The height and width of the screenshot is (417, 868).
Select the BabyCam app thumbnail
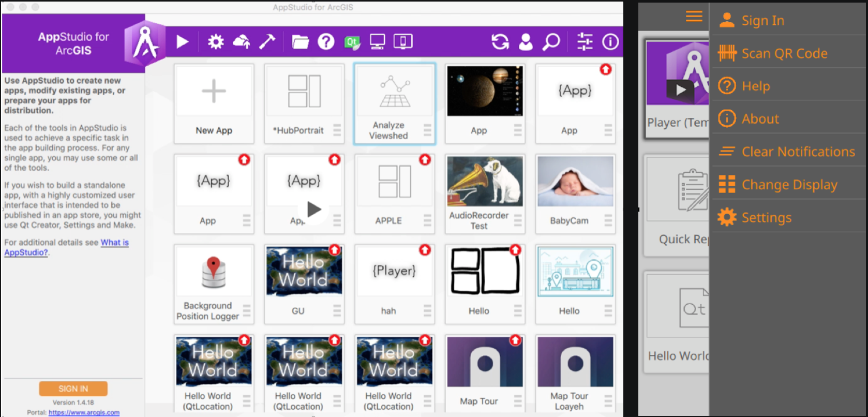pyautogui.click(x=575, y=181)
